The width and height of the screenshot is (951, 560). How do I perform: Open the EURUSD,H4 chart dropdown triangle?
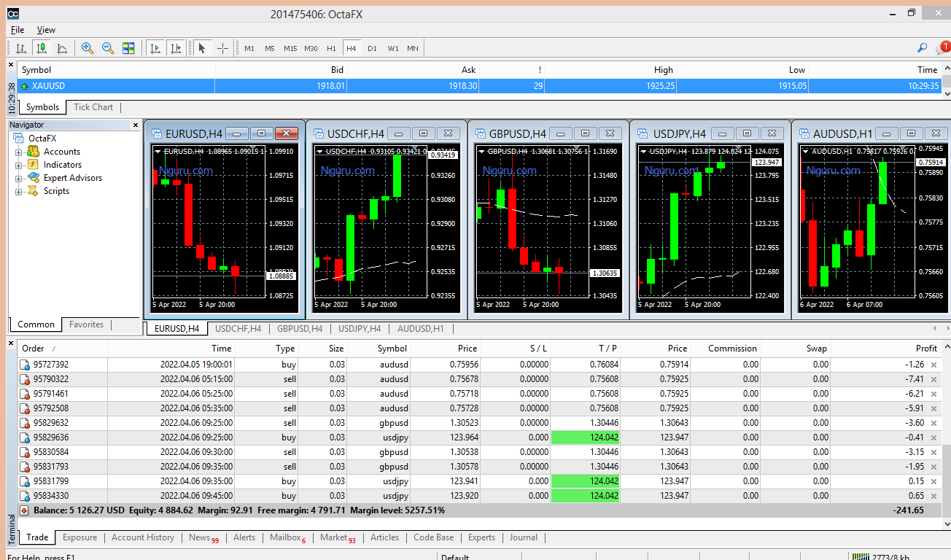[158, 151]
